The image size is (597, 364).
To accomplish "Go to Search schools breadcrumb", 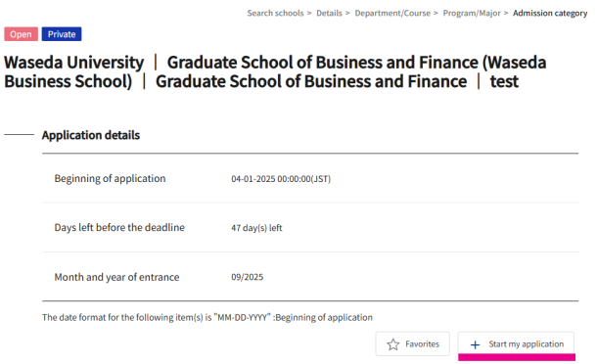I will pos(275,13).
